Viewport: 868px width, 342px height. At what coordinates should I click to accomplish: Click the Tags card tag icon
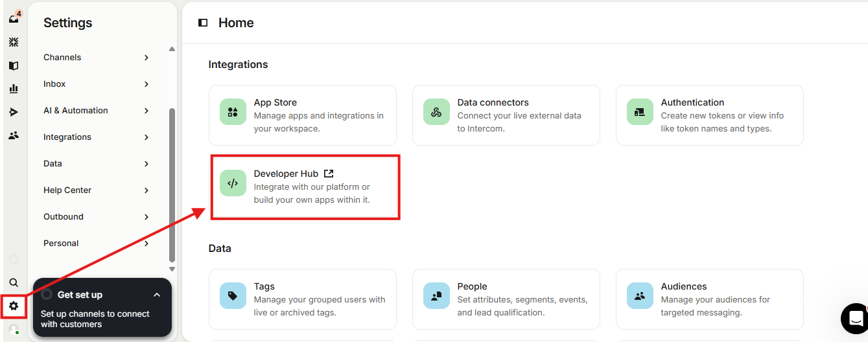pos(233,296)
